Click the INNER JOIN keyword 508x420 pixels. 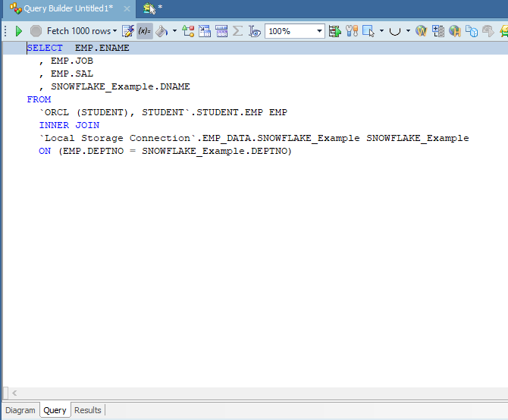[69, 125]
